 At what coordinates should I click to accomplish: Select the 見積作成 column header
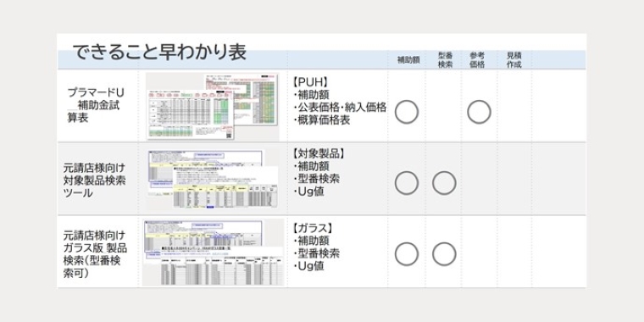tap(514, 60)
